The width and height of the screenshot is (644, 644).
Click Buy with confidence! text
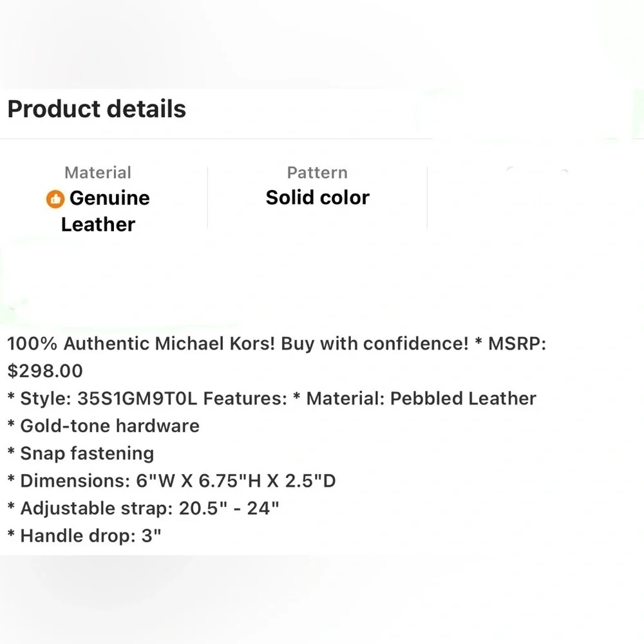[x=375, y=343]
